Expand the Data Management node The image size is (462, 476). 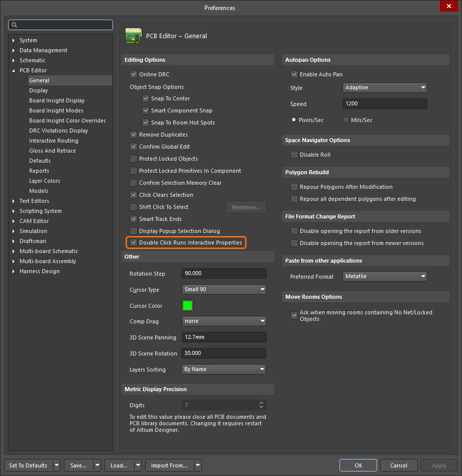pyautogui.click(x=14, y=50)
